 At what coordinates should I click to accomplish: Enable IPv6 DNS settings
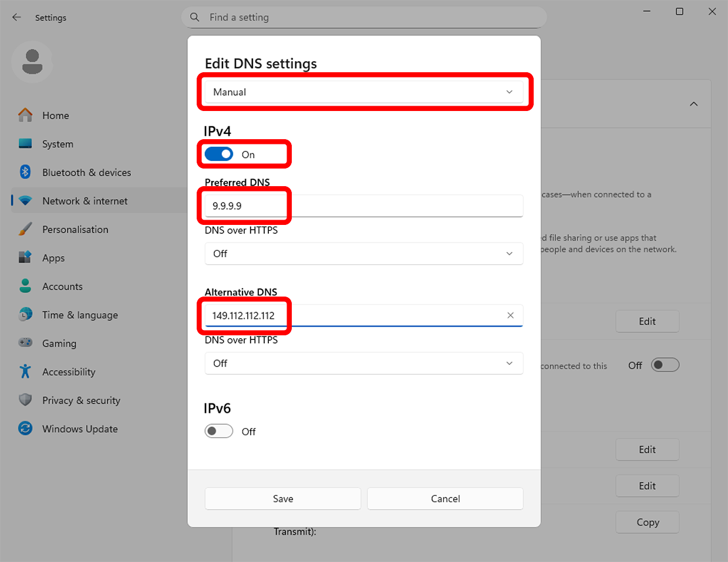218,430
